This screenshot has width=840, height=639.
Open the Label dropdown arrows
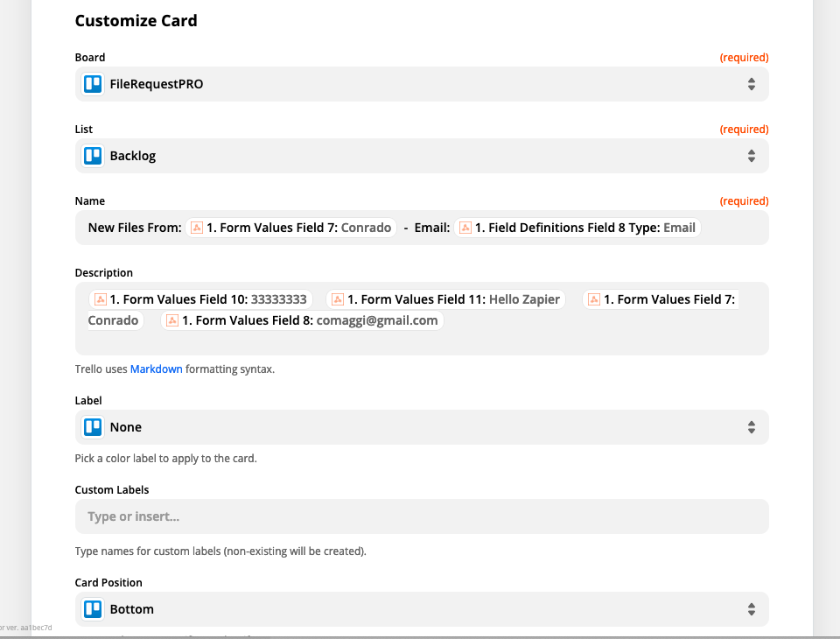(x=752, y=427)
